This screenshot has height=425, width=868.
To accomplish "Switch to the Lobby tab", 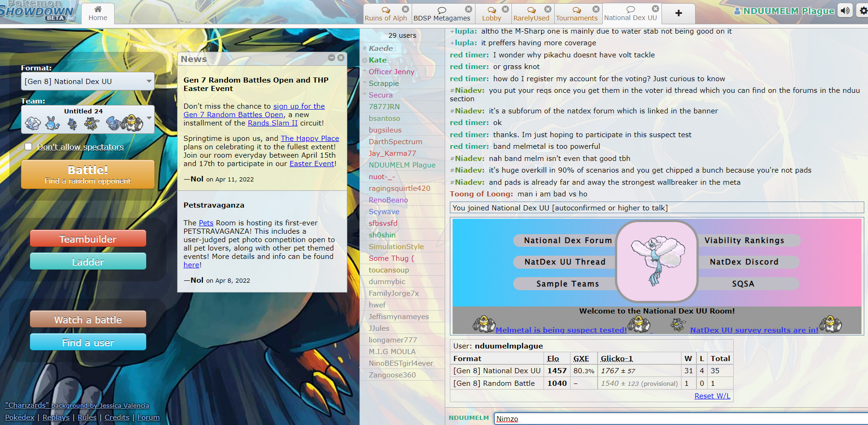I will point(492,14).
